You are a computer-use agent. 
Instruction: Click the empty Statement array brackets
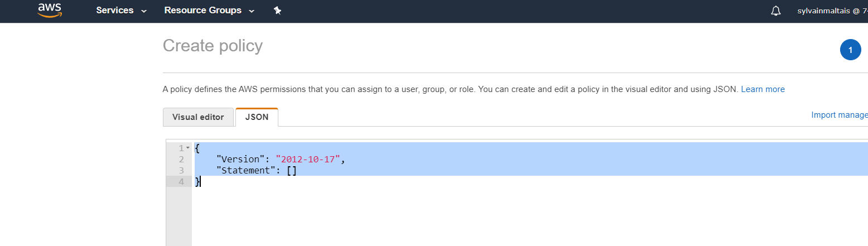tap(292, 171)
